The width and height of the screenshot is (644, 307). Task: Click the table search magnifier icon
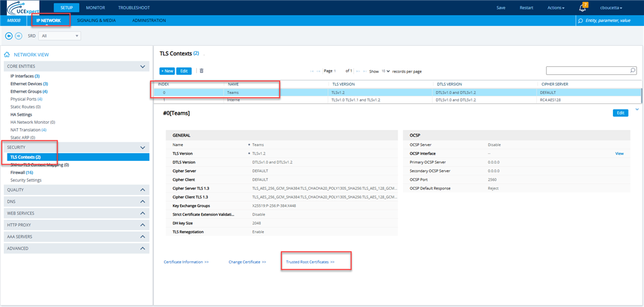pyautogui.click(x=632, y=71)
